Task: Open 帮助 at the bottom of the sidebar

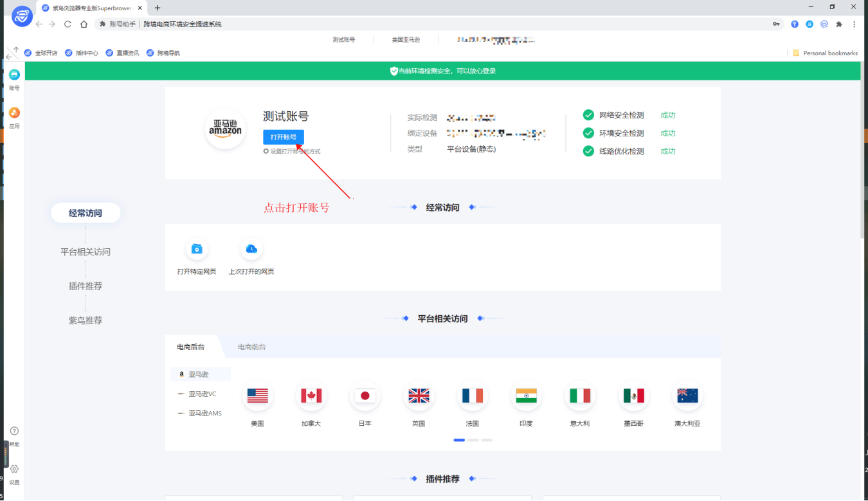Action: (x=14, y=436)
